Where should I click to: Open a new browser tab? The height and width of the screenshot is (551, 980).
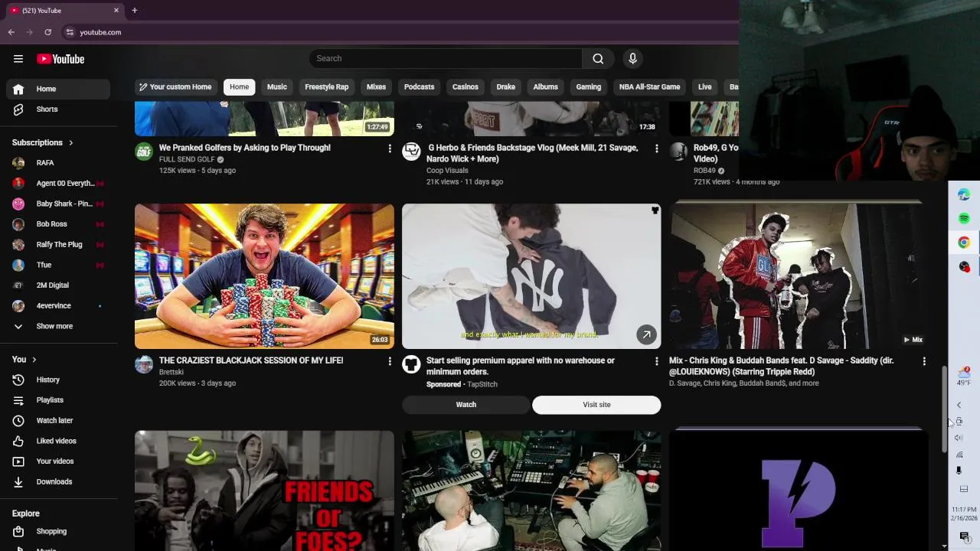(x=134, y=10)
